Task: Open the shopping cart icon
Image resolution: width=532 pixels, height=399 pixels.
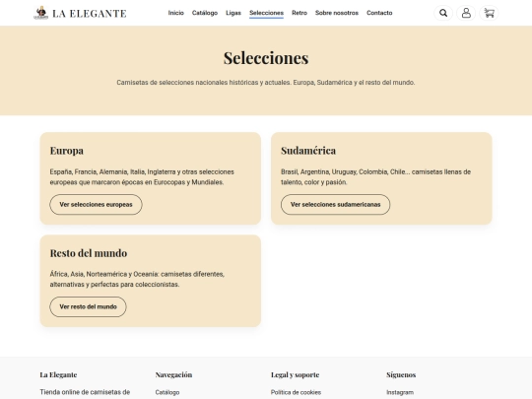Action: [489, 13]
